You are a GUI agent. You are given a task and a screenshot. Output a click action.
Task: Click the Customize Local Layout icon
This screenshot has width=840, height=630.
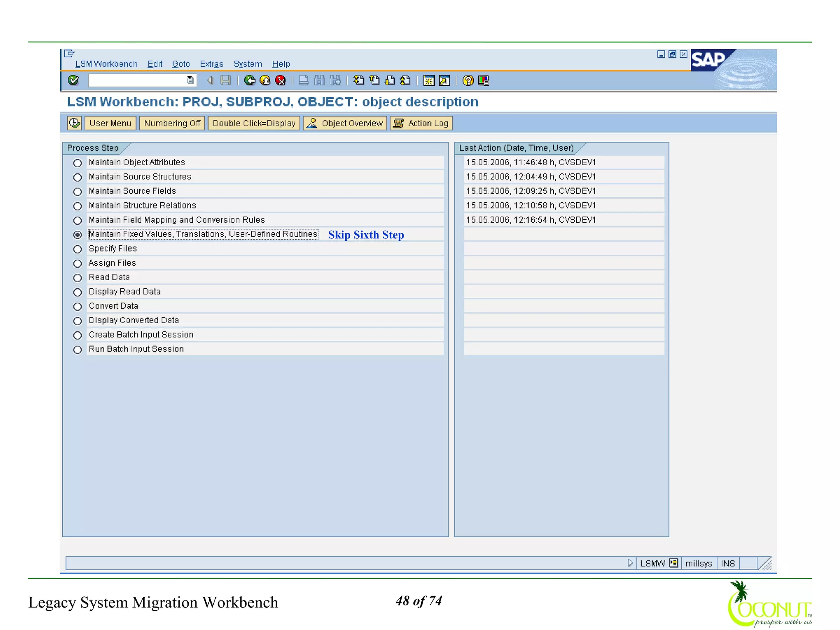point(484,80)
